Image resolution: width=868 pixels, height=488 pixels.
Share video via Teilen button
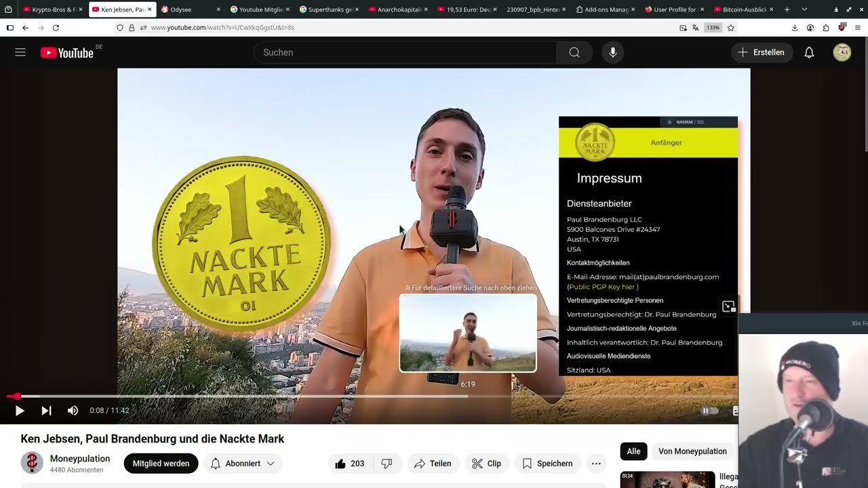click(433, 464)
